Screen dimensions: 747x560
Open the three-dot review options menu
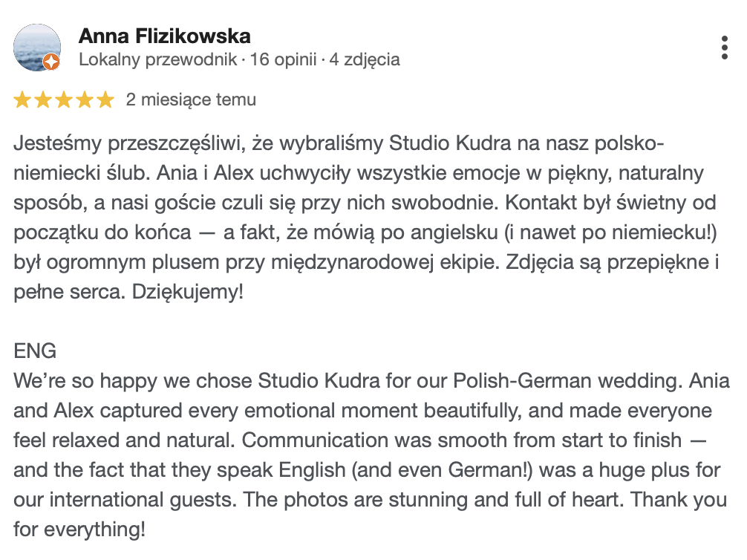pyautogui.click(x=725, y=48)
